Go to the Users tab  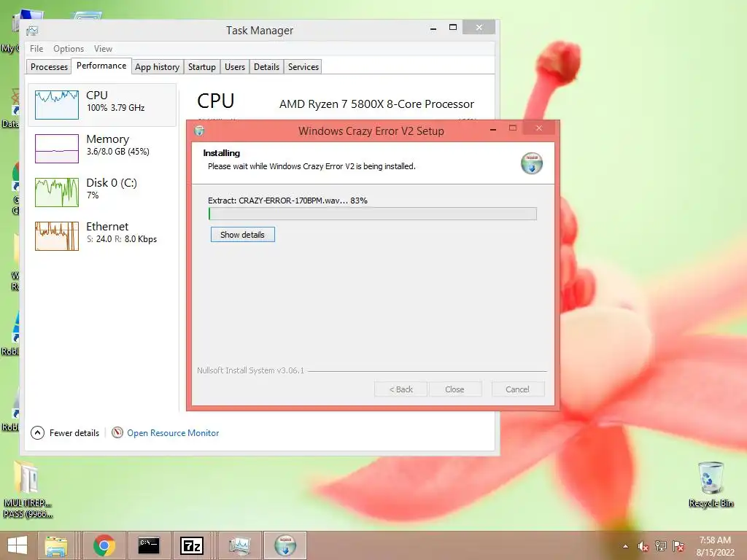click(235, 66)
